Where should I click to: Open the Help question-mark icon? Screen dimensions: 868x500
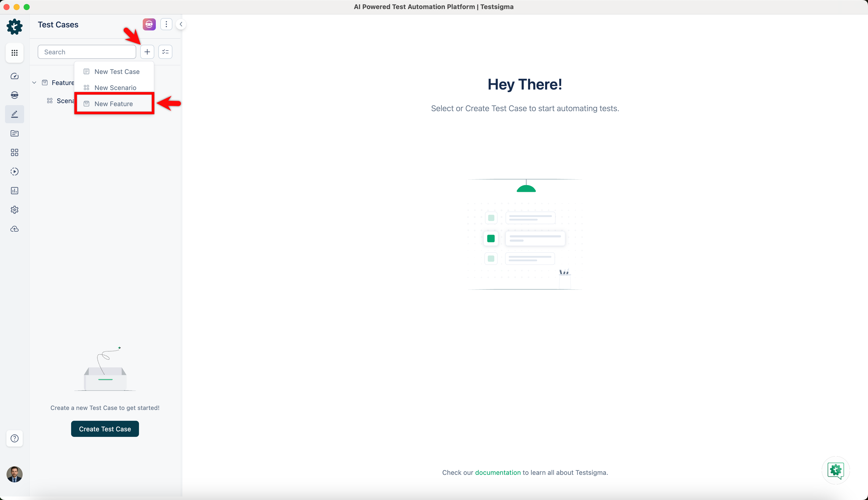(x=14, y=439)
